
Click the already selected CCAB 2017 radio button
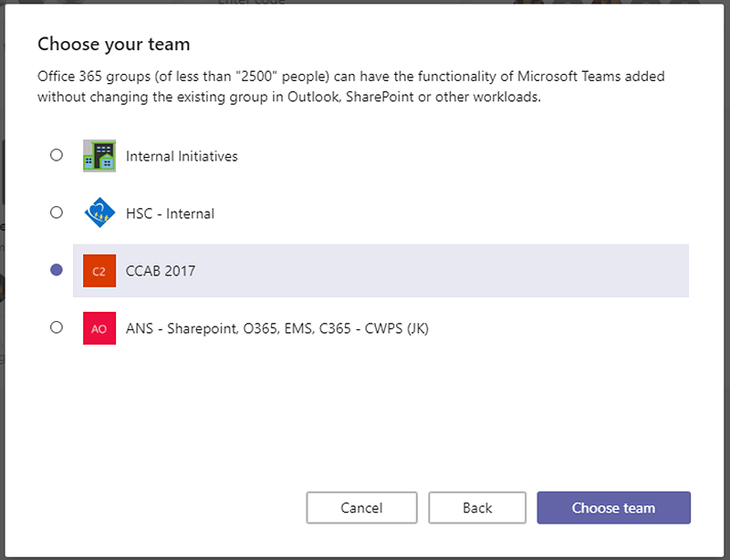[x=56, y=270]
